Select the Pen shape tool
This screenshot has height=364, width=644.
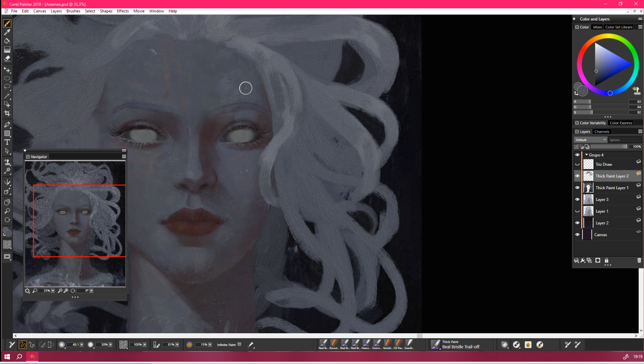pyautogui.click(x=7, y=125)
